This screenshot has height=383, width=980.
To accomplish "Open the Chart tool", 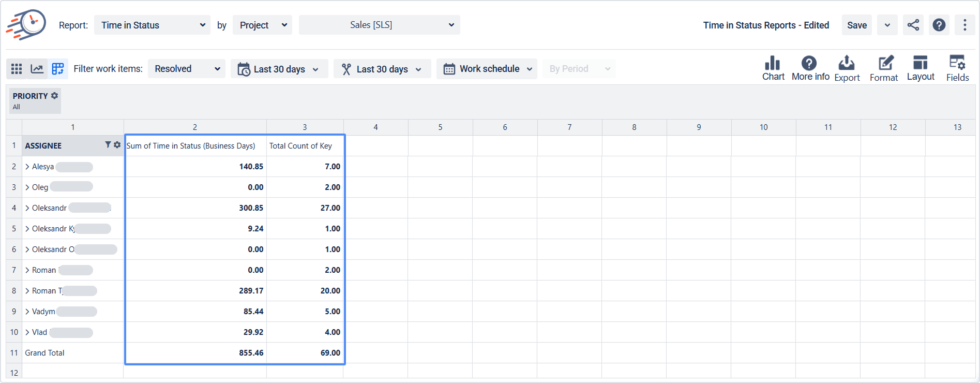I will [773, 68].
